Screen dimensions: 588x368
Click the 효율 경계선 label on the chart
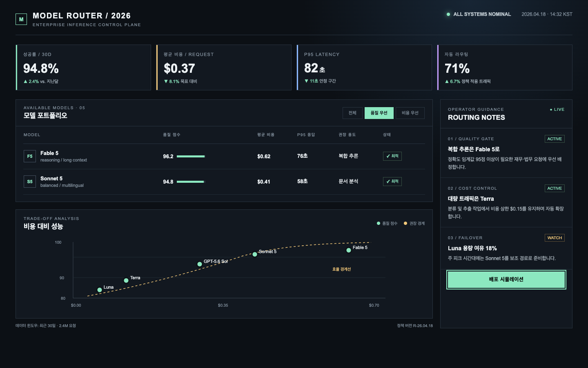click(342, 269)
